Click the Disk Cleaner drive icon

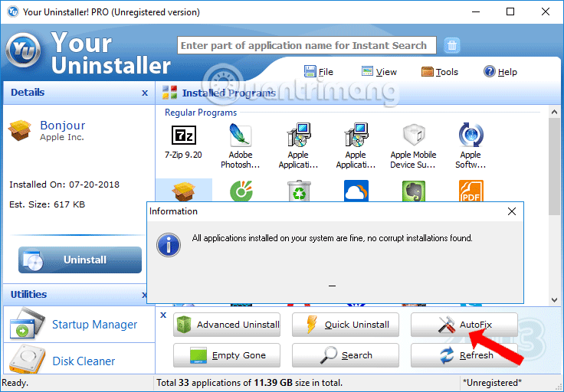pyautogui.click(x=27, y=359)
